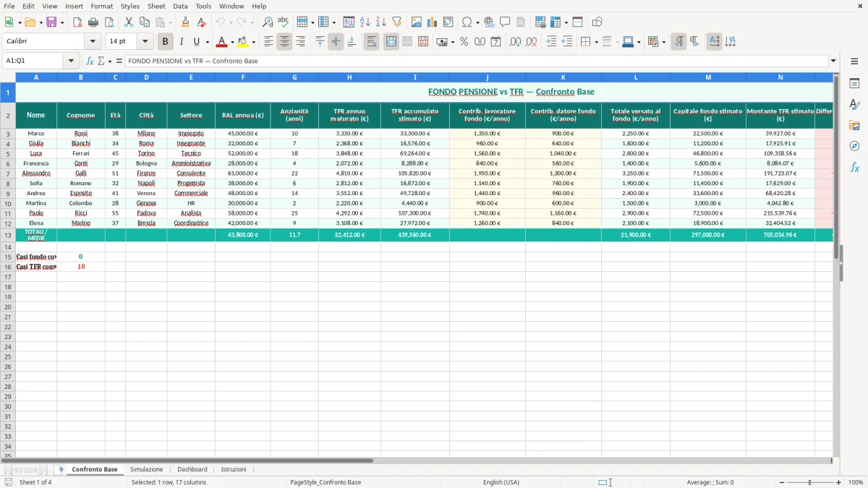Image resolution: width=868 pixels, height=488 pixels.
Task: Click the zoom out minus button
Action: tap(781, 482)
